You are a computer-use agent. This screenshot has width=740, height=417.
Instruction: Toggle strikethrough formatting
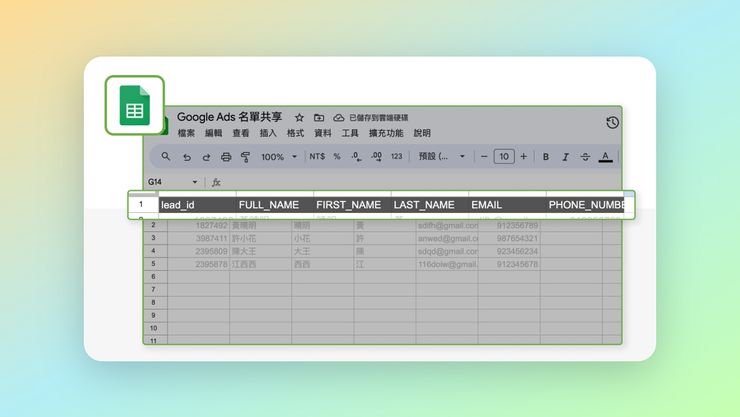click(x=585, y=157)
